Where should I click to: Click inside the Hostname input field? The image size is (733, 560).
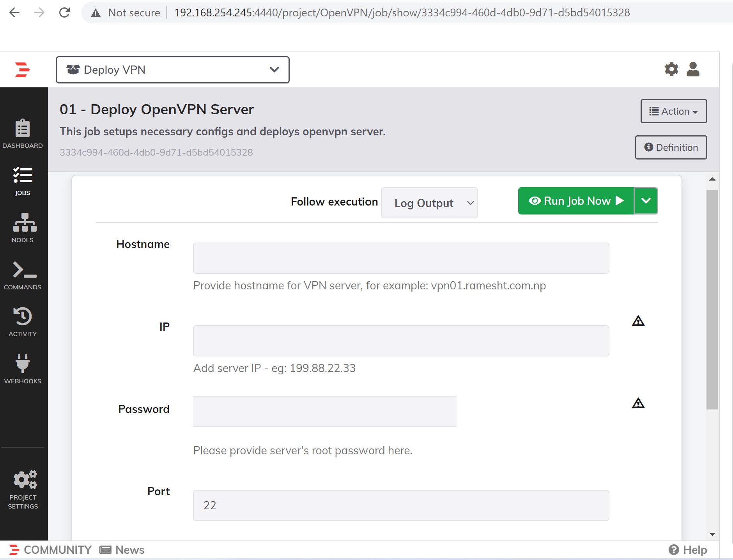pyautogui.click(x=400, y=258)
